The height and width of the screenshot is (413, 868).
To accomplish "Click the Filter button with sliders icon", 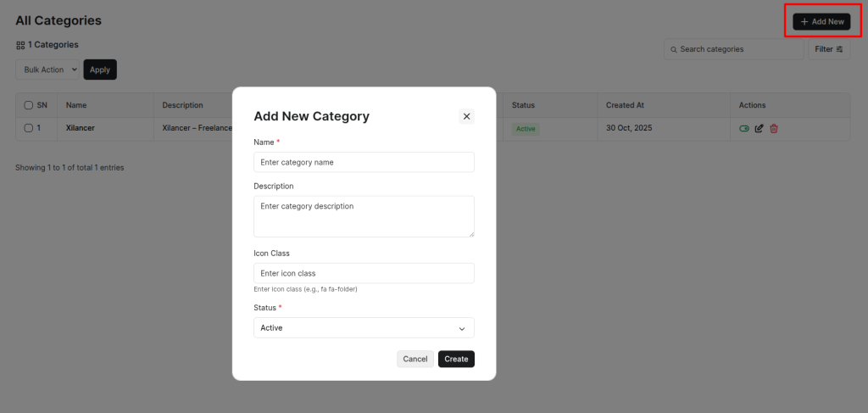I will click(828, 49).
